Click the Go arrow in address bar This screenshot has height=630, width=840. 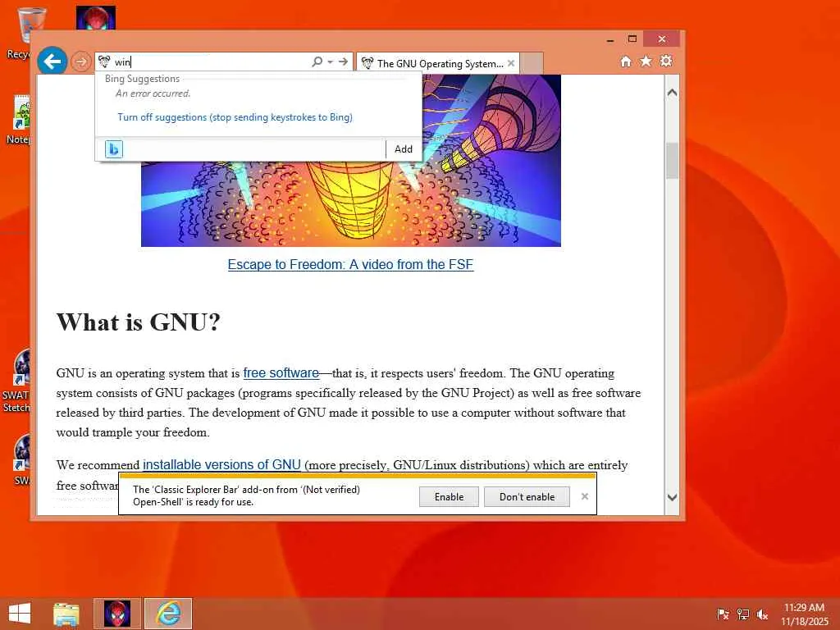click(x=344, y=62)
